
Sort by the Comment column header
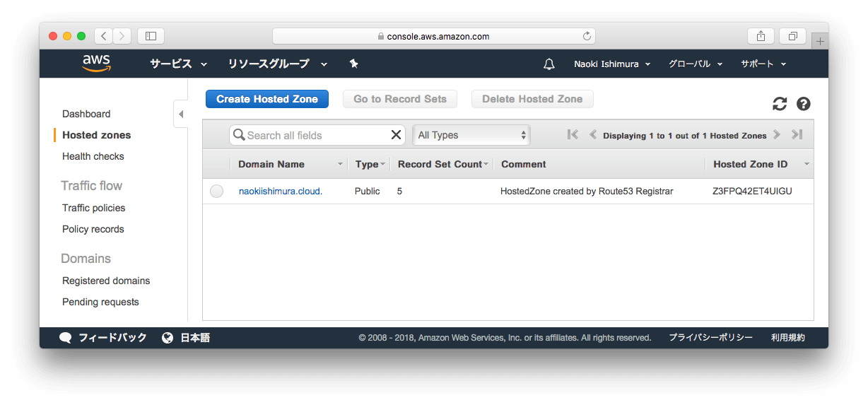click(524, 164)
